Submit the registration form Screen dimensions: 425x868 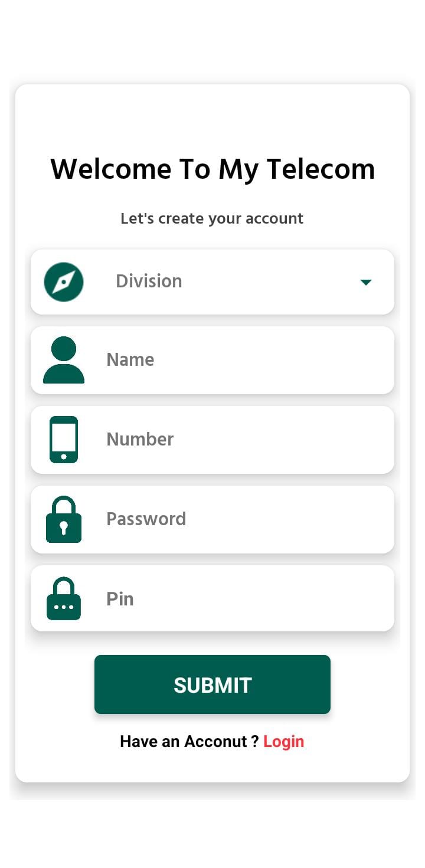click(x=212, y=684)
